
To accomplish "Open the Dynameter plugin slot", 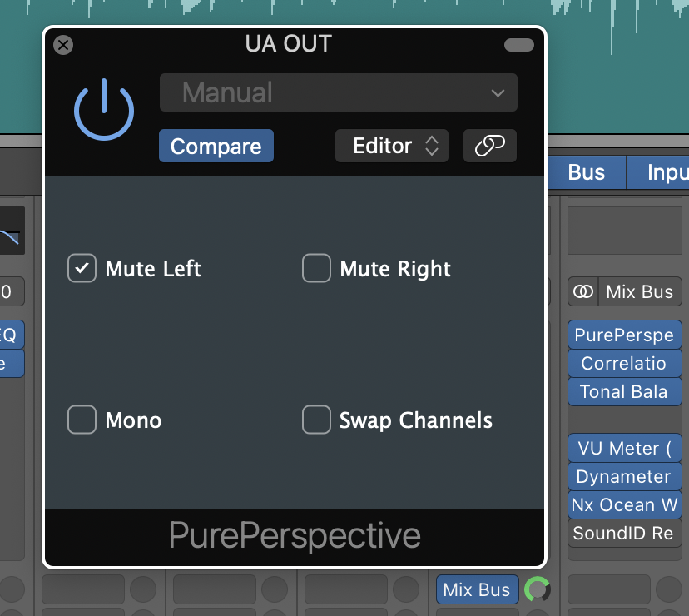I will click(x=624, y=476).
